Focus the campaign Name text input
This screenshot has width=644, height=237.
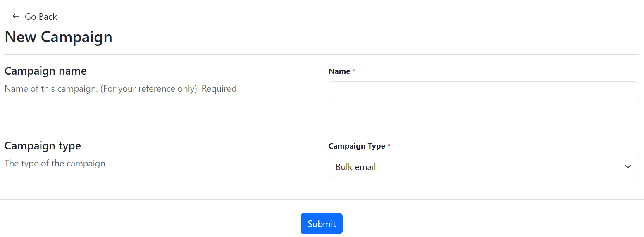click(484, 92)
